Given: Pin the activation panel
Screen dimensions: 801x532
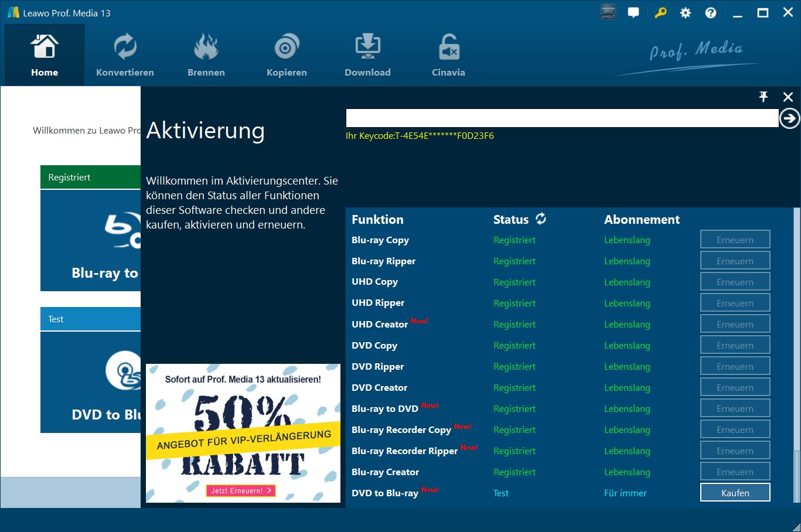Looking at the screenshot, I should [763, 97].
